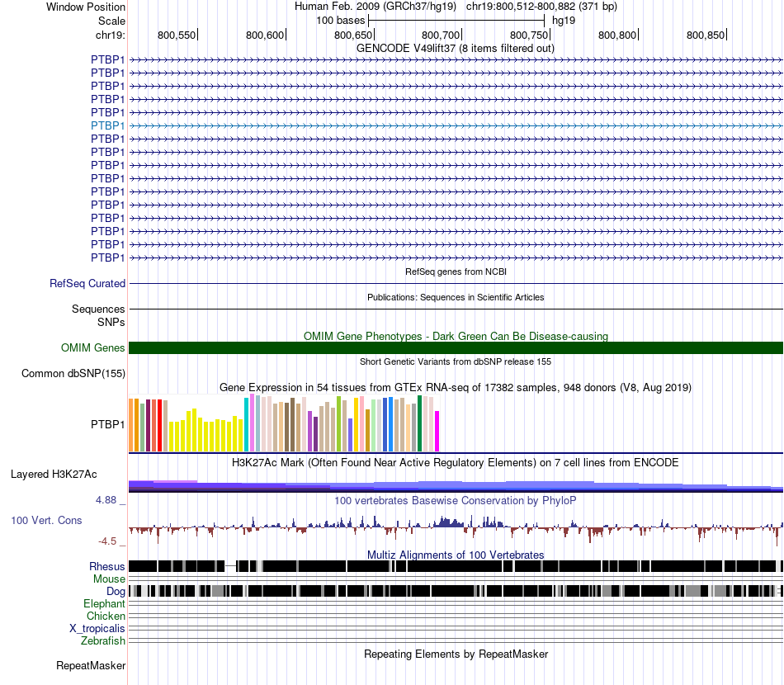This screenshot has width=784, height=685.
Task: Open 'Multiz Alignments of 100 Vertebrates' title
Action: click(x=456, y=555)
